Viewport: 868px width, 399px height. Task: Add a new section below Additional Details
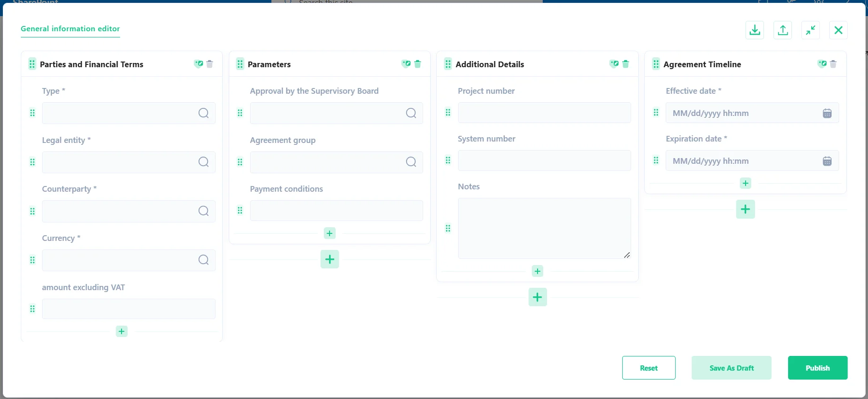point(537,297)
